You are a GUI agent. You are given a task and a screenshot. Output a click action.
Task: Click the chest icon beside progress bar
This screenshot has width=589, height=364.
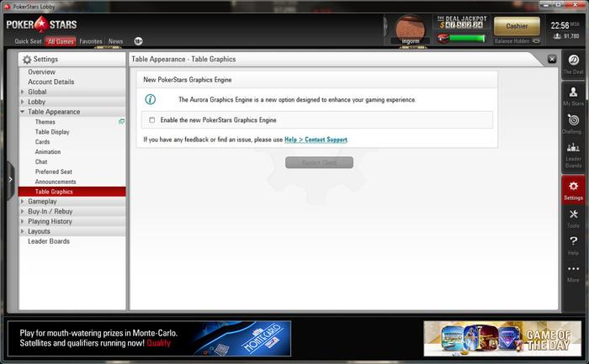443,39
